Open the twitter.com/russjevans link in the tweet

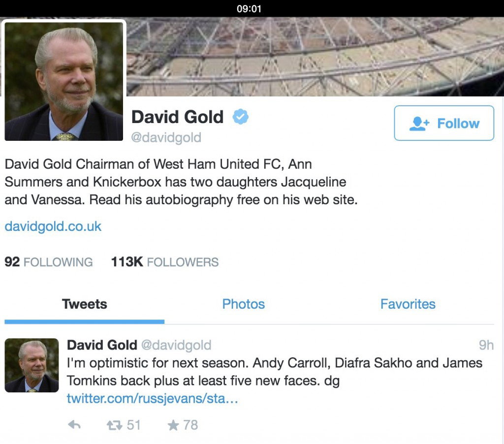coord(153,398)
